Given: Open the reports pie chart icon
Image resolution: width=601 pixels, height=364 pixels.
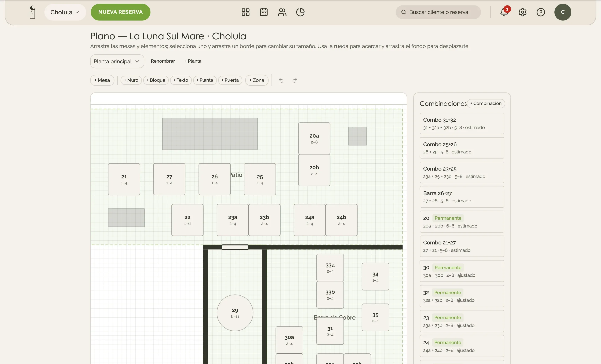Looking at the screenshot, I should 300,12.
